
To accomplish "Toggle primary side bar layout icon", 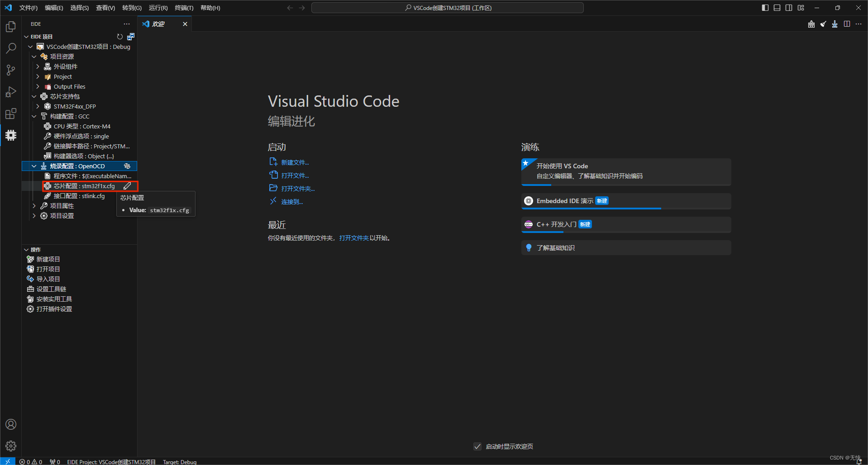I will pos(765,8).
